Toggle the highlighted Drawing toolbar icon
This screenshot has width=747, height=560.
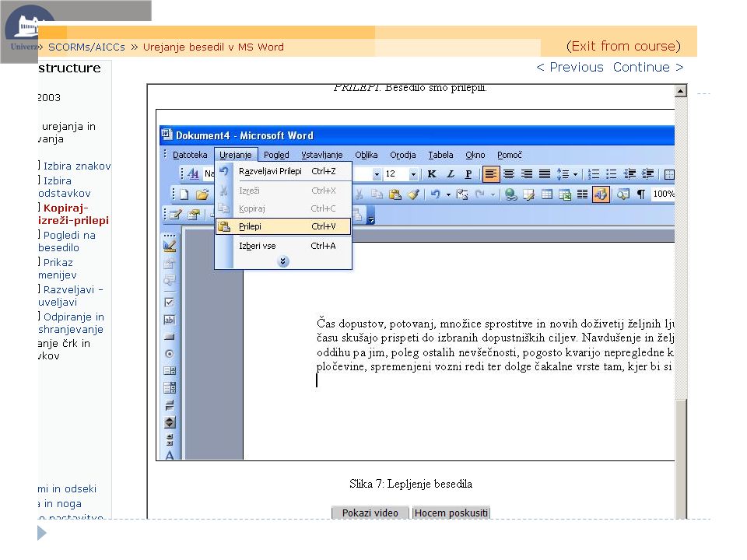(x=601, y=194)
